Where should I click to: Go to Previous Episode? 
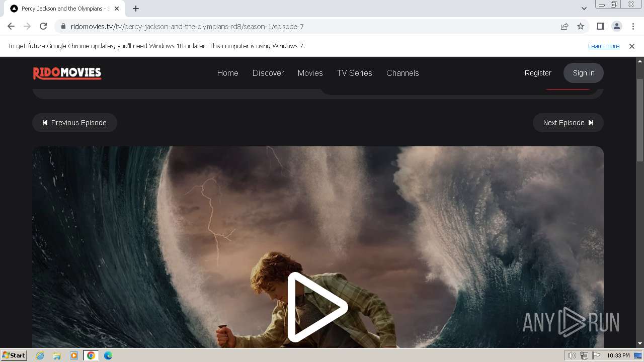point(74,123)
